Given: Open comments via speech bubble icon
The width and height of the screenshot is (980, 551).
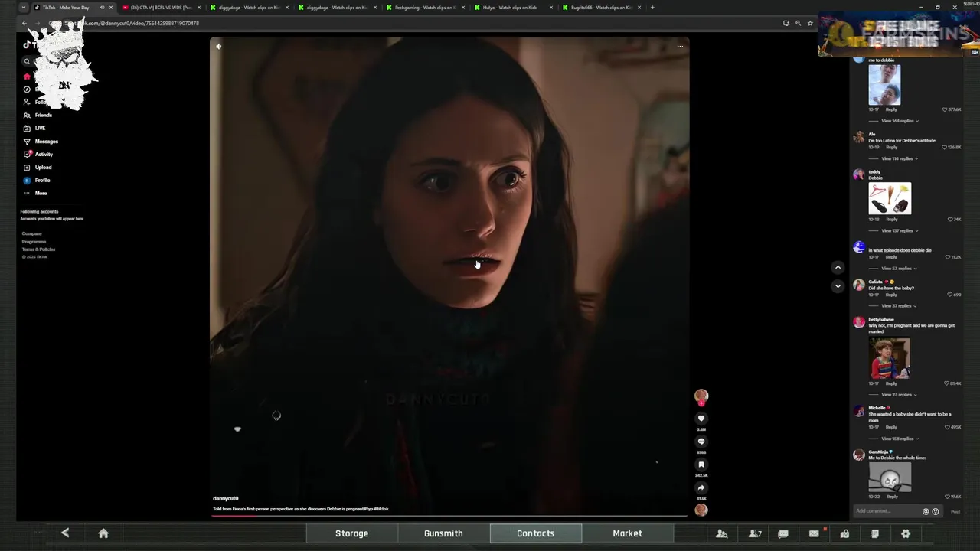Looking at the screenshot, I should tap(701, 442).
